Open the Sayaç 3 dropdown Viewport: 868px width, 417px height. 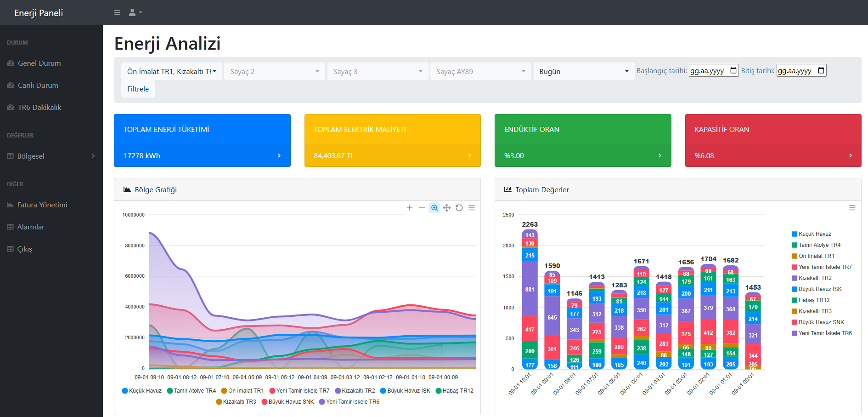tap(378, 71)
